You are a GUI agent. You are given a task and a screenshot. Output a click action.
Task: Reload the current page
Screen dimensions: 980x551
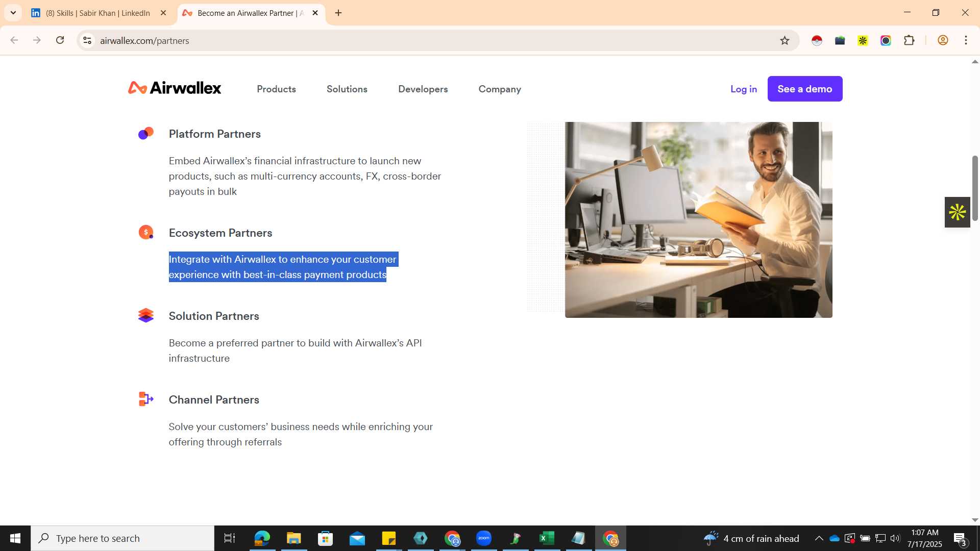pyautogui.click(x=60, y=40)
